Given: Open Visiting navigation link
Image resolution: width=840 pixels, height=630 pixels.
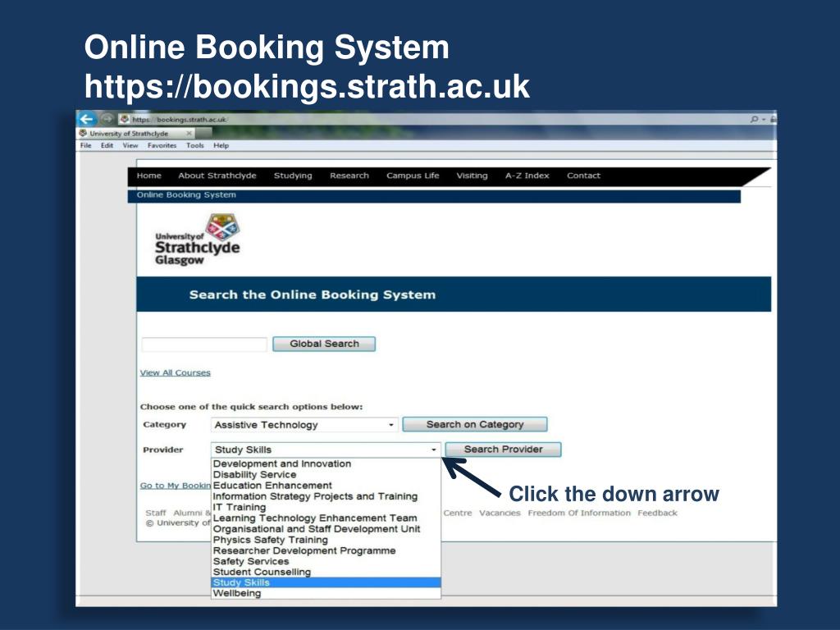Looking at the screenshot, I should click(472, 176).
